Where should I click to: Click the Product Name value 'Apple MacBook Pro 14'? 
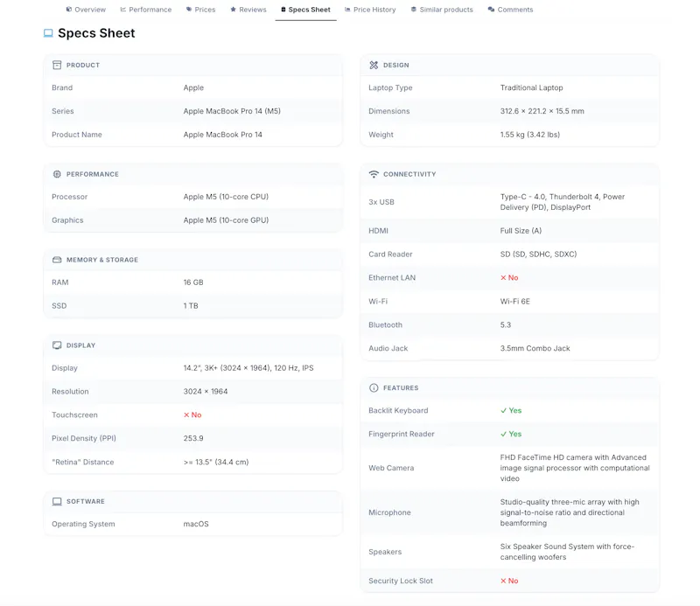[222, 135]
